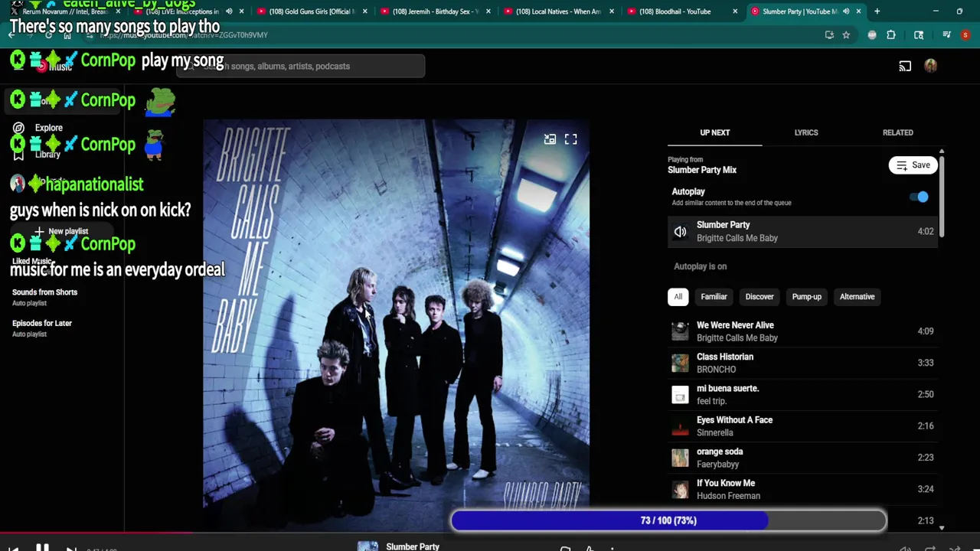This screenshot has height=551, width=980.
Task: Select the Familiar filter chip
Action: (714, 297)
